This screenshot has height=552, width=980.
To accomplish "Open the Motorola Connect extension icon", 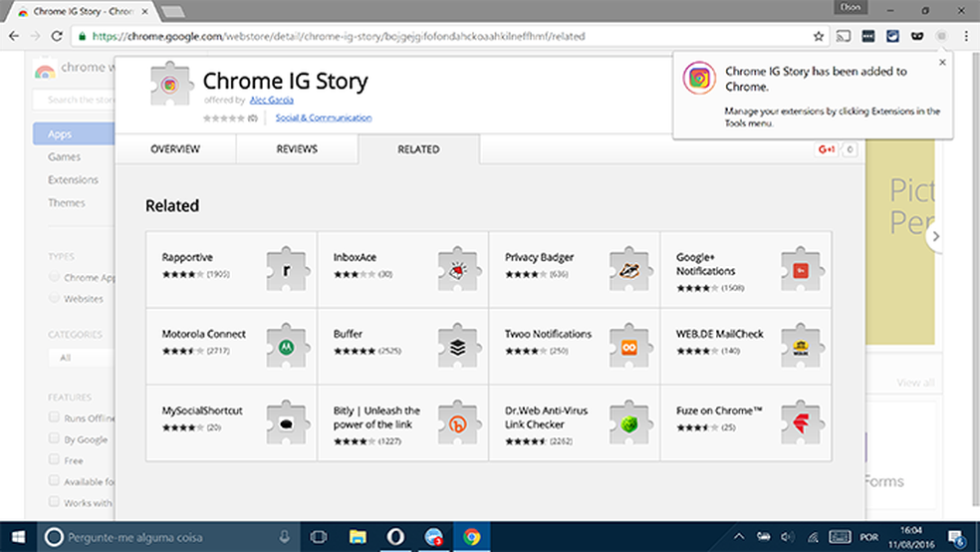I will pyautogui.click(x=288, y=346).
